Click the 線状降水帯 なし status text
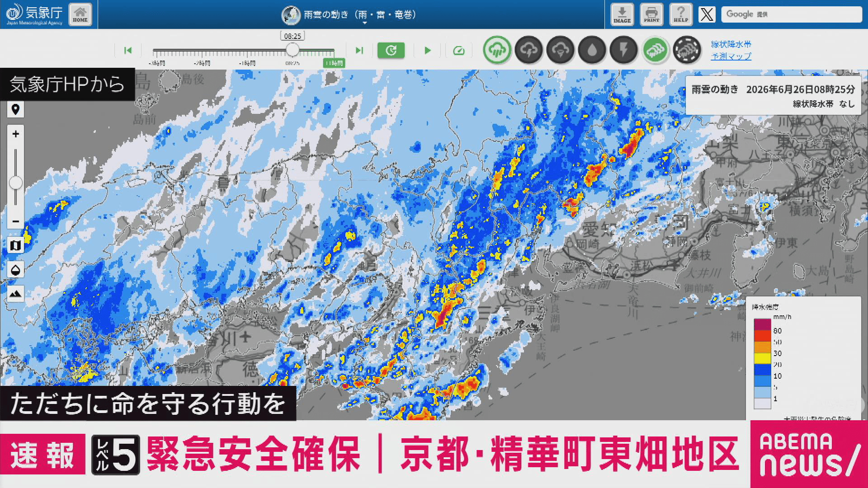Viewport: 868px width, 488px height. [824, 104]
